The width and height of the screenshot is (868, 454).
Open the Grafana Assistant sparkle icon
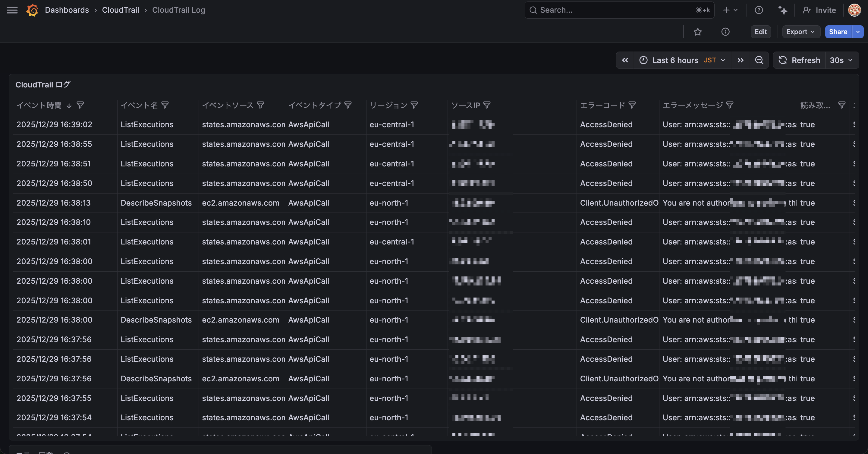point(782,10)
